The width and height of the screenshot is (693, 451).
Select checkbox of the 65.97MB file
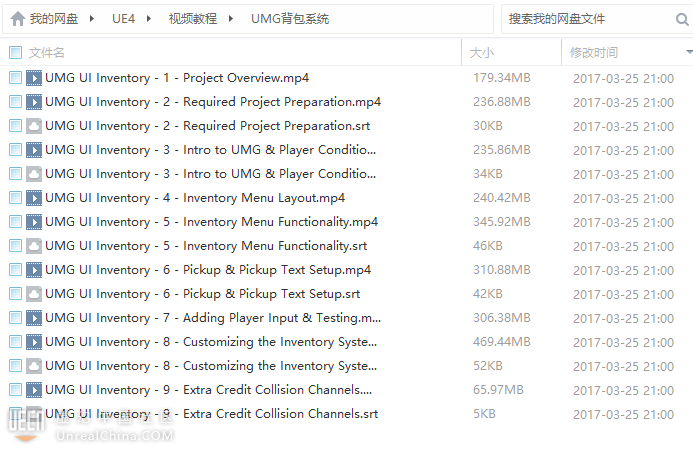point(15,390)
